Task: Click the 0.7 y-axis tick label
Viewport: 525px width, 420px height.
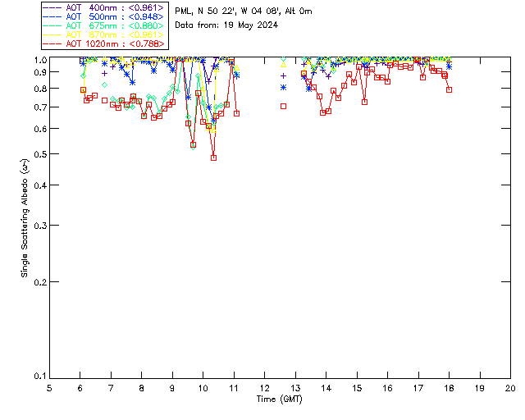Action: (x=40, y=107)
